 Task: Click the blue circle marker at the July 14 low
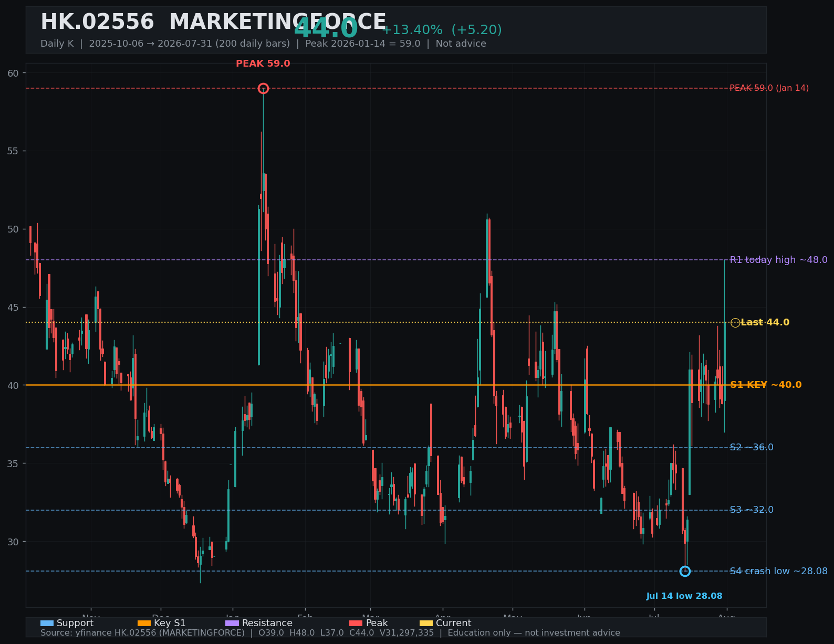(x=685, y=571)
